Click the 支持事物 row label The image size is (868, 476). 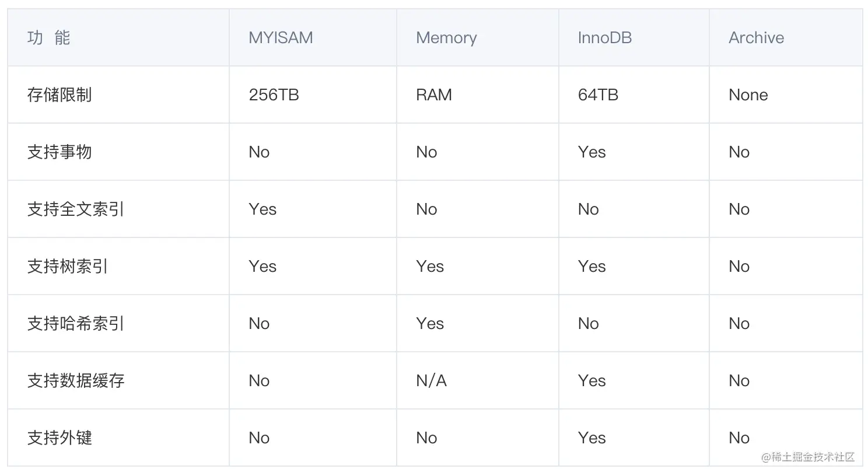click(60, 152)
